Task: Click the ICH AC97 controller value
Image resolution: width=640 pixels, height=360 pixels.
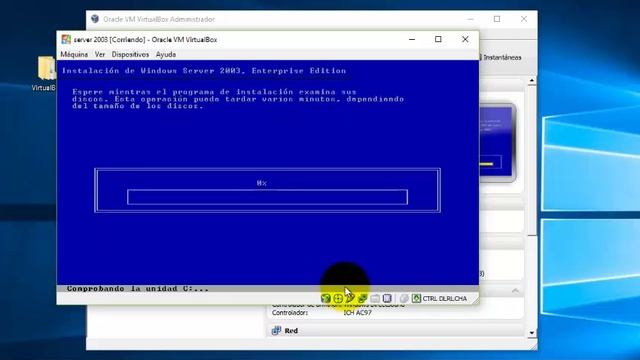Action: (358, 313)
